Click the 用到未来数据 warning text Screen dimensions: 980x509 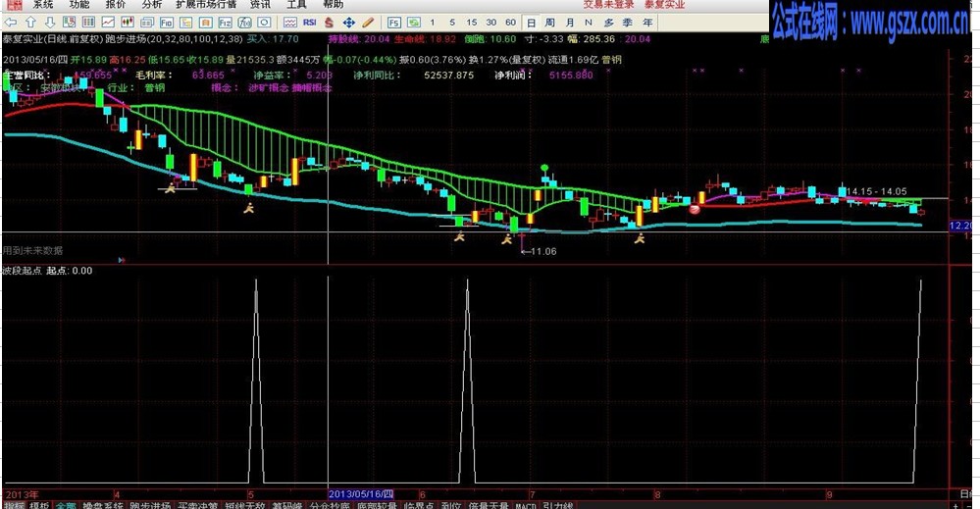tap(32, 250)
